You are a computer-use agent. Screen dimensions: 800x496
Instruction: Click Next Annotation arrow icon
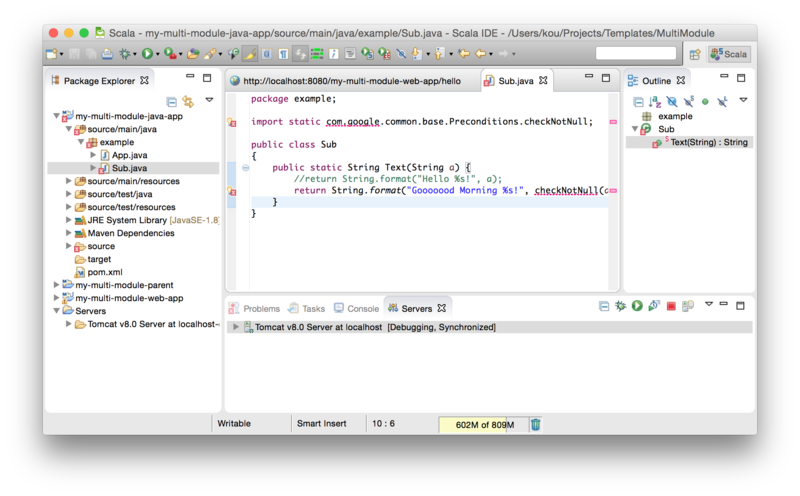(416, 54)
